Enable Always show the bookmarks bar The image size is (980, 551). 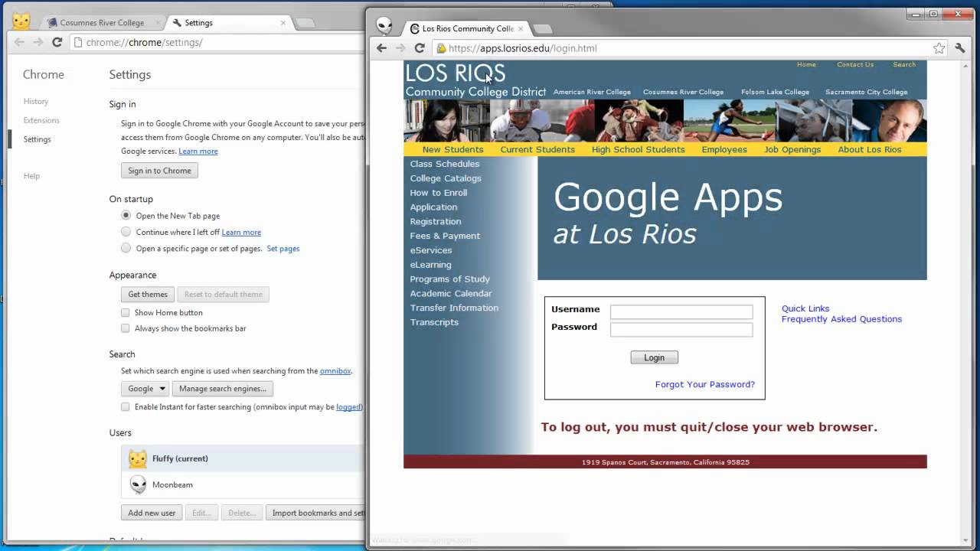click(126, 328)
